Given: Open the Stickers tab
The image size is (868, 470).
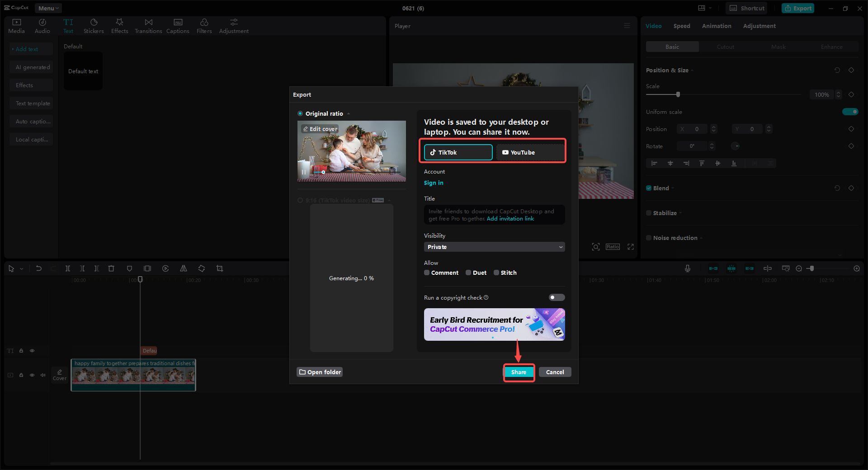Looking at the screenshot, I should pos(94,26).
